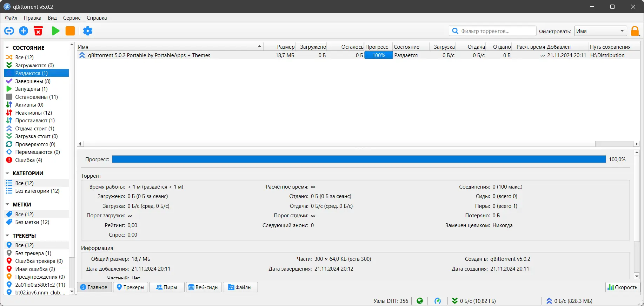Image resolution: width=644 pixels, height=306 pixels.
Task: Open the Справка menu
Action: pos(97,18)
